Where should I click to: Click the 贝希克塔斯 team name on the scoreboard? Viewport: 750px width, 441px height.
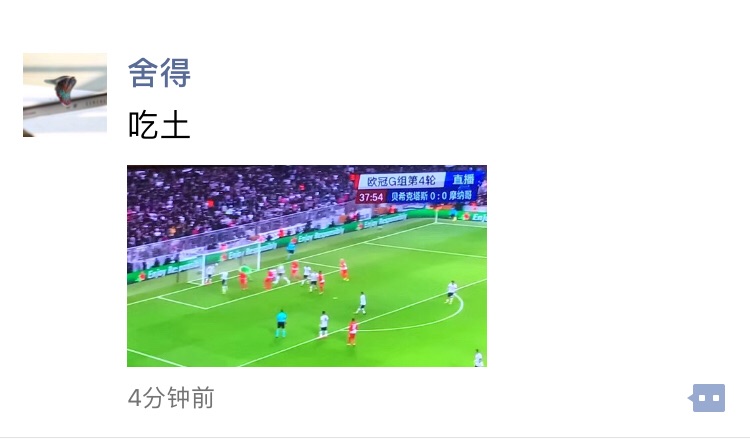(408, 196)
